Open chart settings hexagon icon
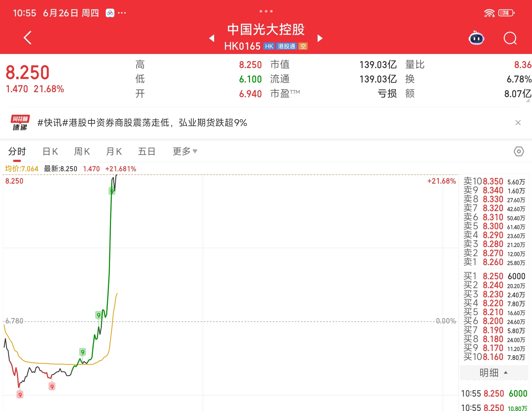 tap(519, 151)
